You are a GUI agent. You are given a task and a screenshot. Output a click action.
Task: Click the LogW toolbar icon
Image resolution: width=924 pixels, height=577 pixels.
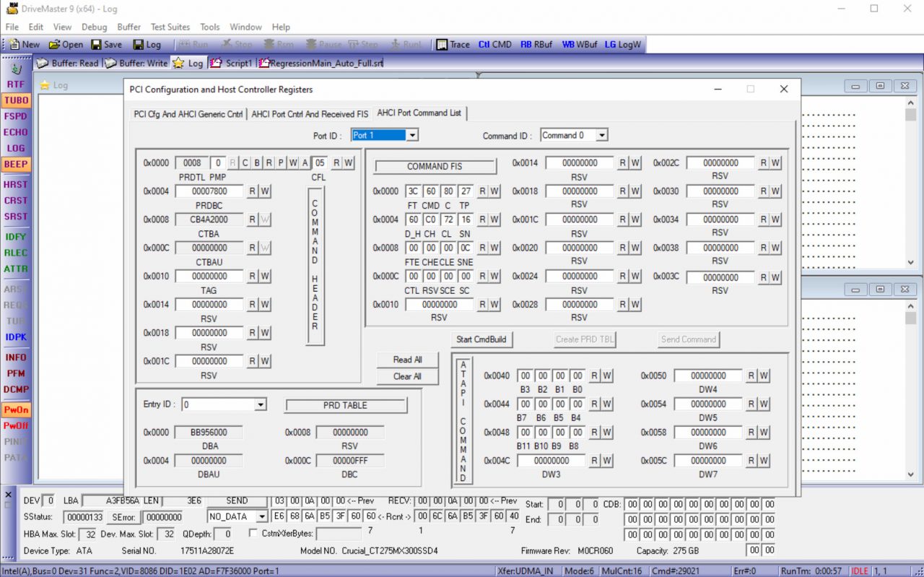pyautogui.click(x=622, y=44)
